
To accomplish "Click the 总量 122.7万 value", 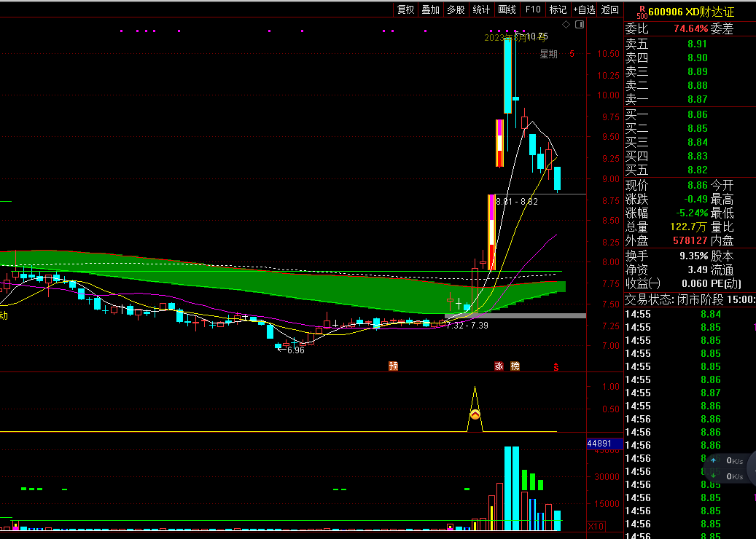I will [x=688, y=227].
